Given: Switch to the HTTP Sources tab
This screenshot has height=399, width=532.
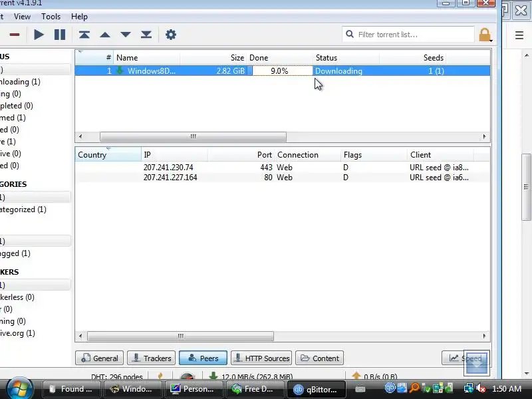Looking at the screenshot, I should click(261, 358).
